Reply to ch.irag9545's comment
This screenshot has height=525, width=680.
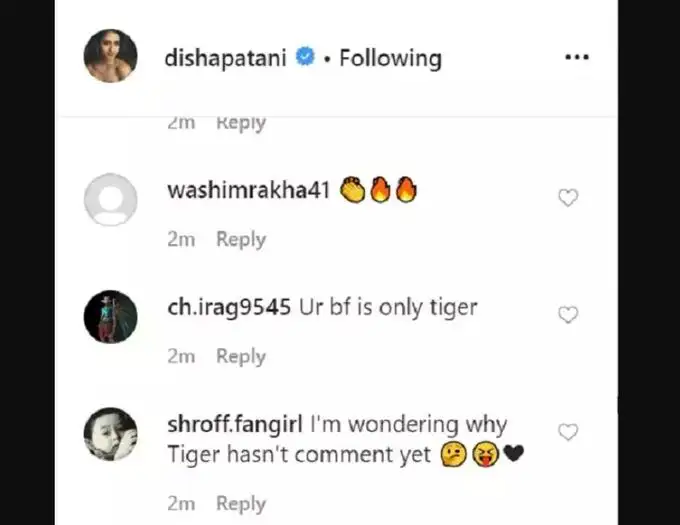coord(241,356)
